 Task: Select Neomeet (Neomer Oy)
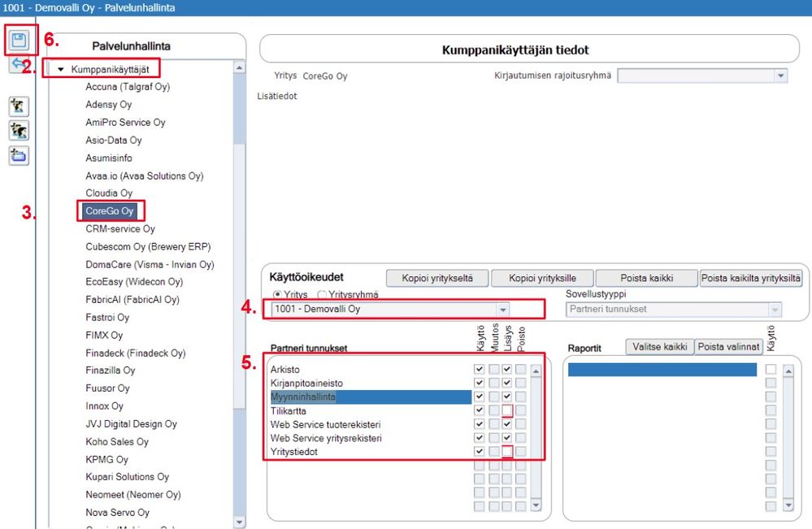(133, 495)
